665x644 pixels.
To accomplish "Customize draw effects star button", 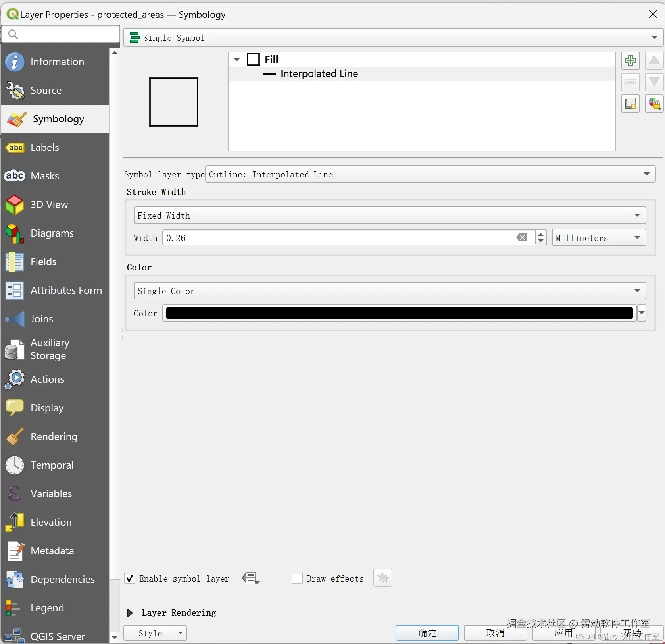I will [x=382, y=578].
